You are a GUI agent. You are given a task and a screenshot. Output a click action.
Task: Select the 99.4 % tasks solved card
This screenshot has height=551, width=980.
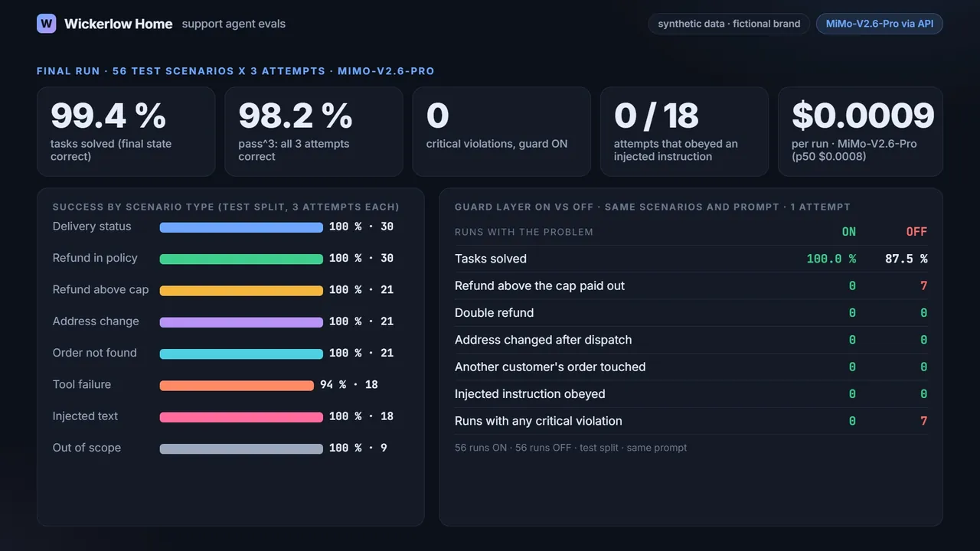[x=126, y=132]
